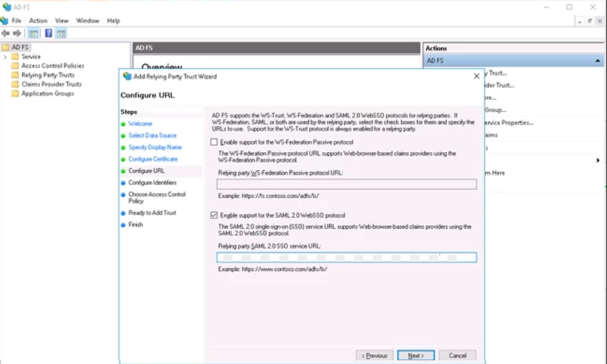Click the WS-Federation Passive protocol URL field

tap(347, 184)
